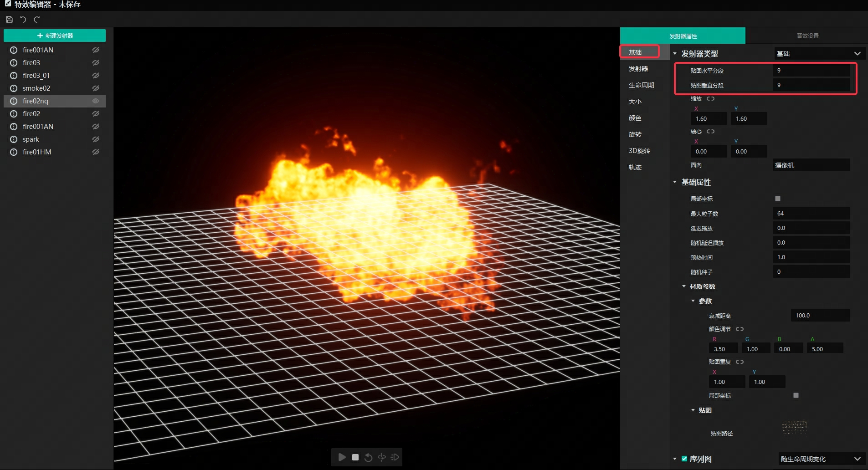The width and height of the screenshot is (868, 470).
Task: Click the undo arrow icon
Action: tap(23, 19)
